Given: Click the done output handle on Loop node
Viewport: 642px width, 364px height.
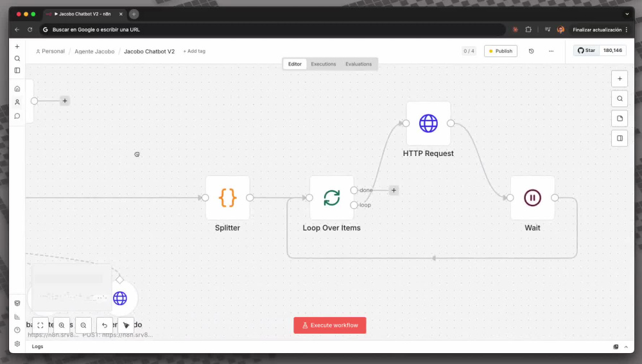Looking at the screenshot, I should coord(354,190).
